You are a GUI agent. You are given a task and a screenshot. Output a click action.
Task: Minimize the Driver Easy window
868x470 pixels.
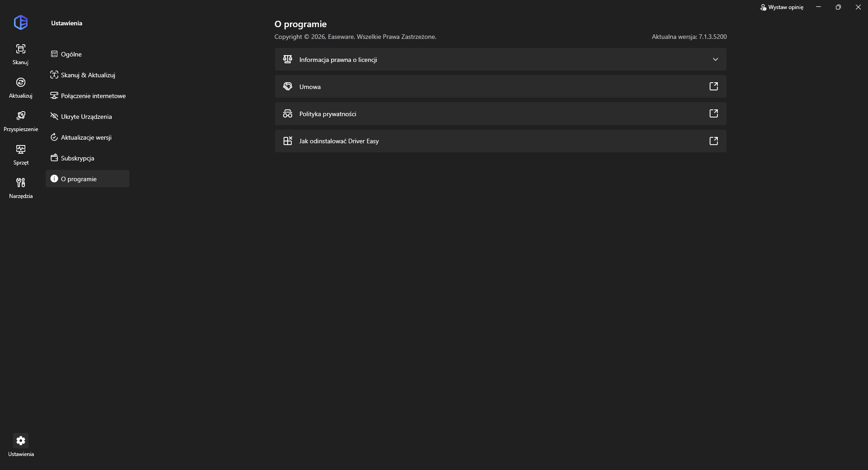[818, 7]
